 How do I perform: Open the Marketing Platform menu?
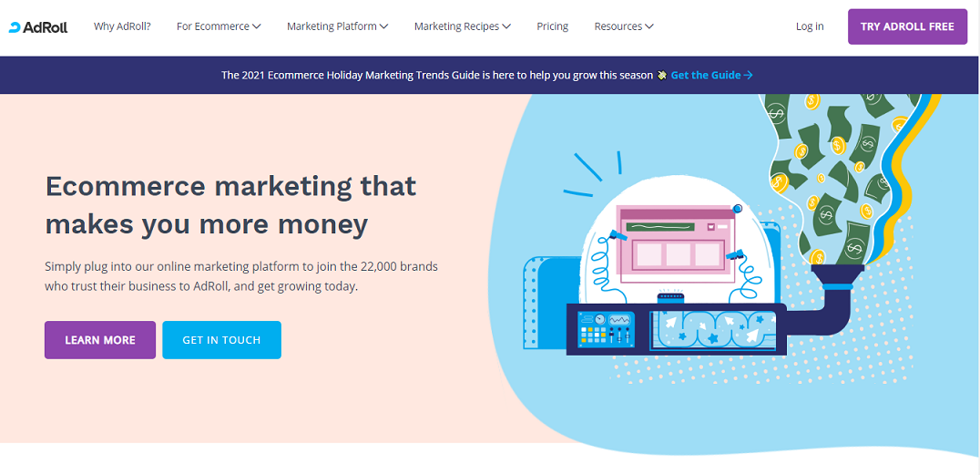click(338, 26)
